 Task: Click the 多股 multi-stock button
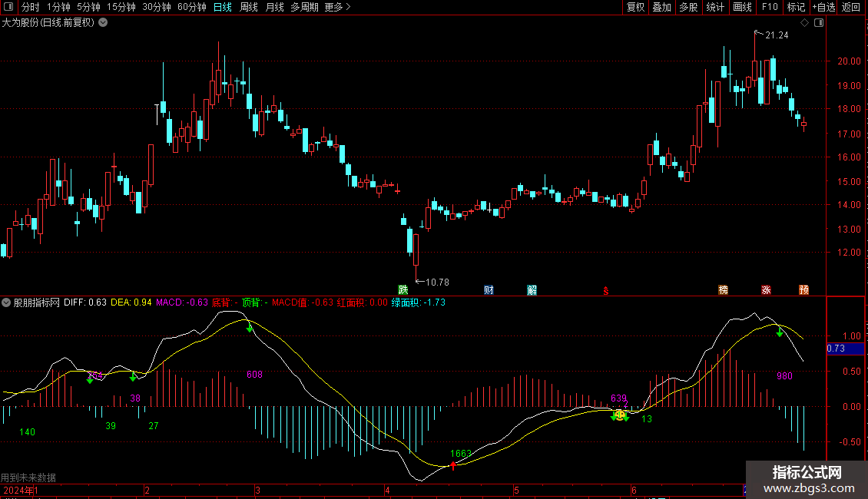(689, 7)
